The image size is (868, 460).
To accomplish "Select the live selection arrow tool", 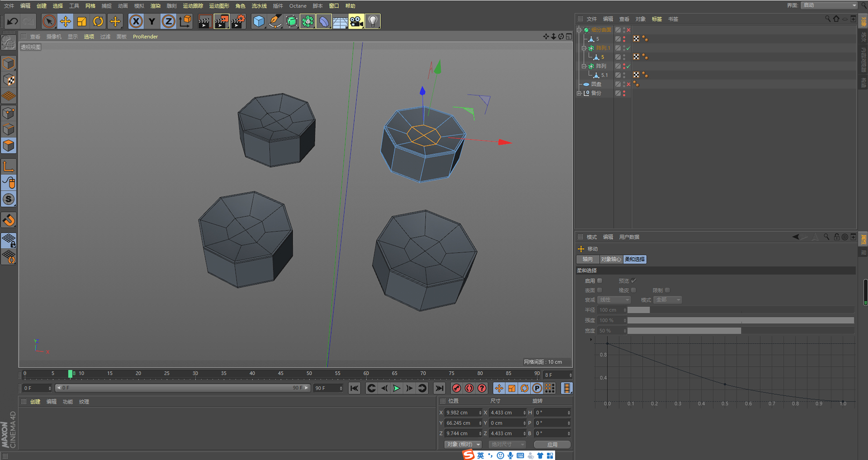I will pos(49,21).
